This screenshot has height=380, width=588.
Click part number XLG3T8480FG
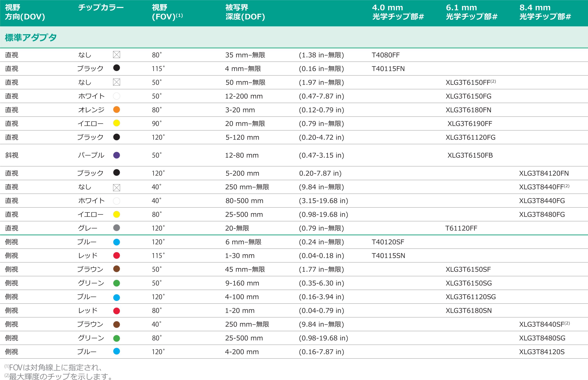click(542, 215)
